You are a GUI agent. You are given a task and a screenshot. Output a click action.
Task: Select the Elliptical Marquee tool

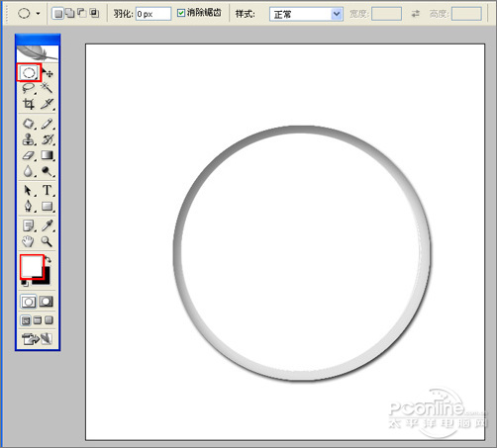[29, 72]
